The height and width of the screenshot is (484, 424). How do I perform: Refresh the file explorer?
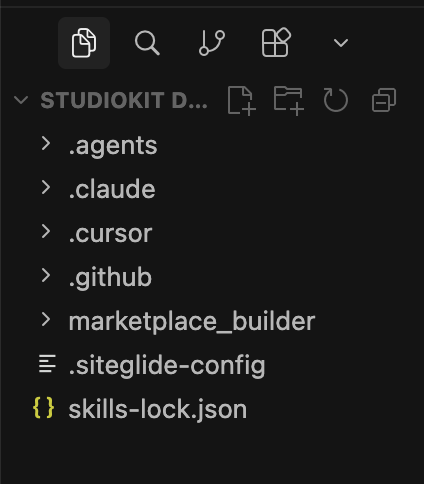pos(336,100)
